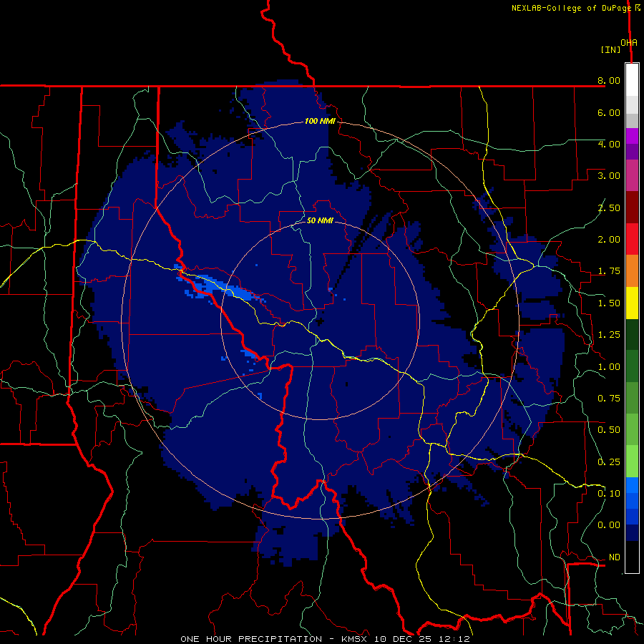
Task: Click the 3.00 legend value
Action: pyautogui.click(x=609, y=176)
